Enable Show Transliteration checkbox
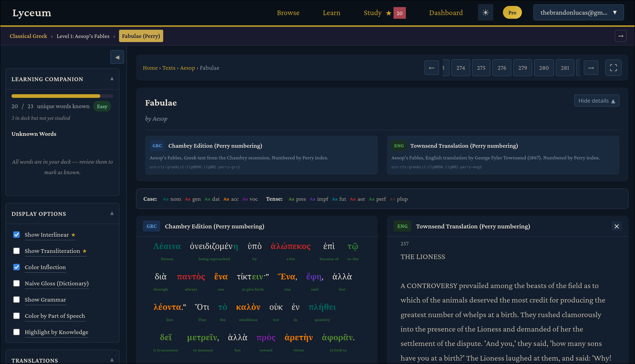This screenshot has width=635, height=364. 16,251
